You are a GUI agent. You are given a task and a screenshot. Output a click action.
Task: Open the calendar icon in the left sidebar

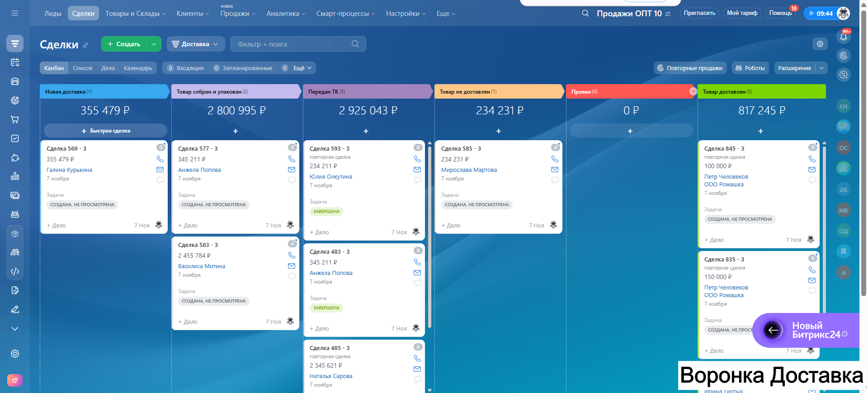15,62
